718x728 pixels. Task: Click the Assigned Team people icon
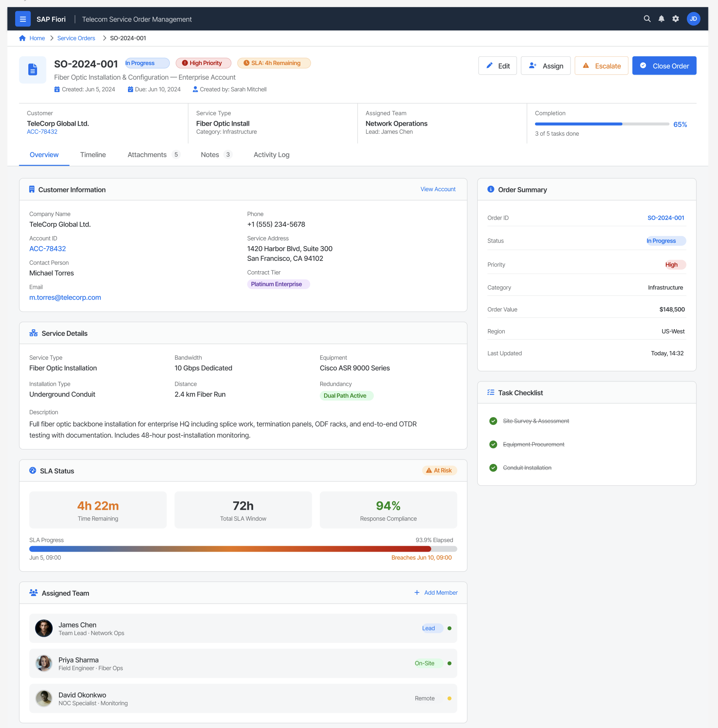(33, 593)
